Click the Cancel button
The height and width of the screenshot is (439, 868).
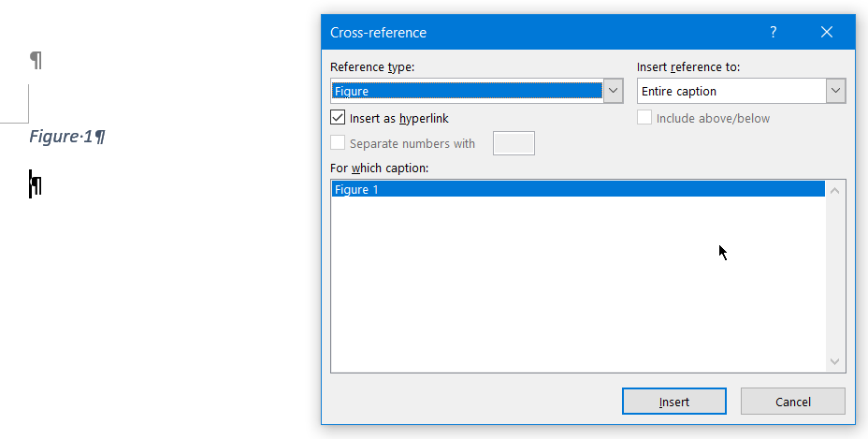tap(793, 402)
